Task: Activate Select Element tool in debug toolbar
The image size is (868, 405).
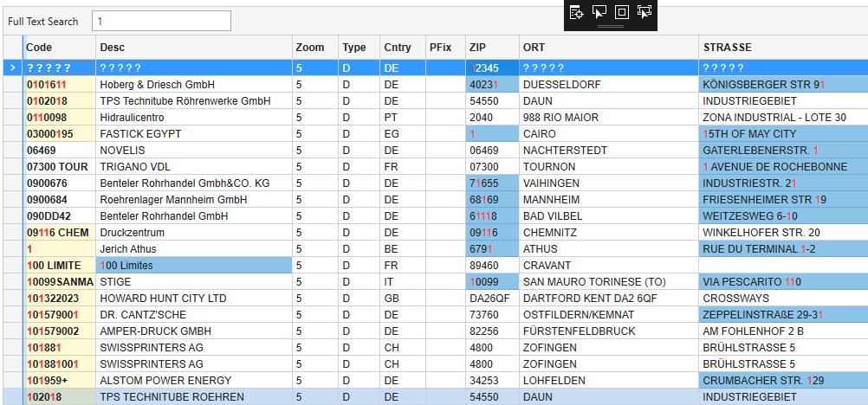Action: point(599,12)
